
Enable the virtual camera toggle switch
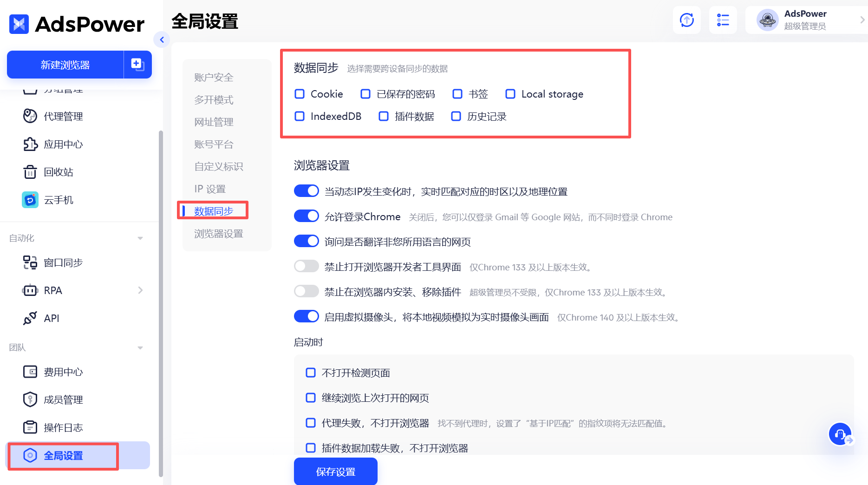(x=306, y=316)
